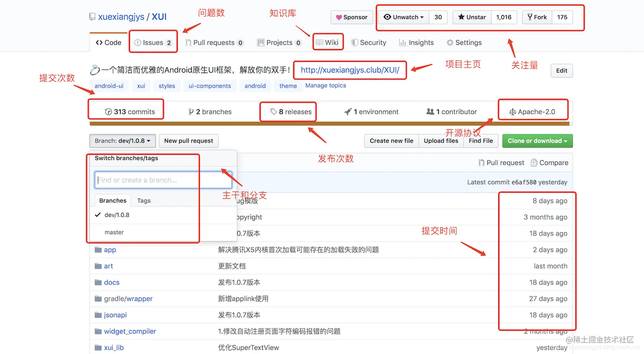Viewport: 644px width, 354px height.
Task: Click the Projects board icon
Action: pyautogui.click(x=261, y=43)
